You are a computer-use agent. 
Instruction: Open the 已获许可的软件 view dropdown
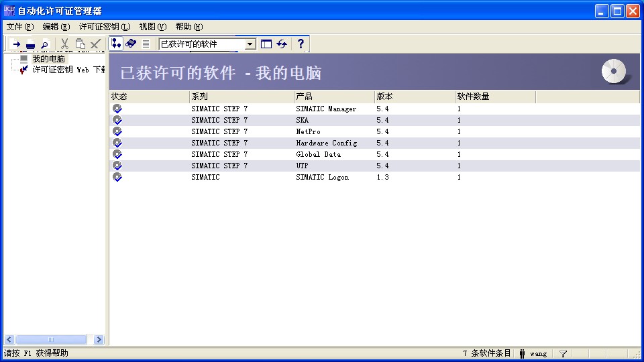[x=250, y=44]
